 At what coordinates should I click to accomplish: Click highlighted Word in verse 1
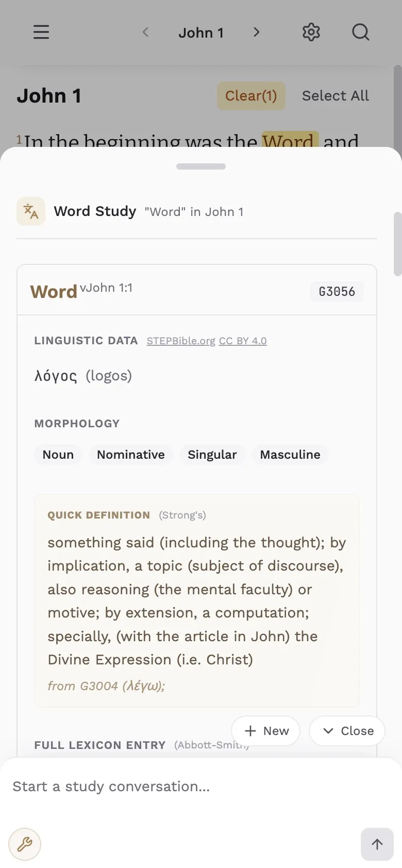click(290, 141)
